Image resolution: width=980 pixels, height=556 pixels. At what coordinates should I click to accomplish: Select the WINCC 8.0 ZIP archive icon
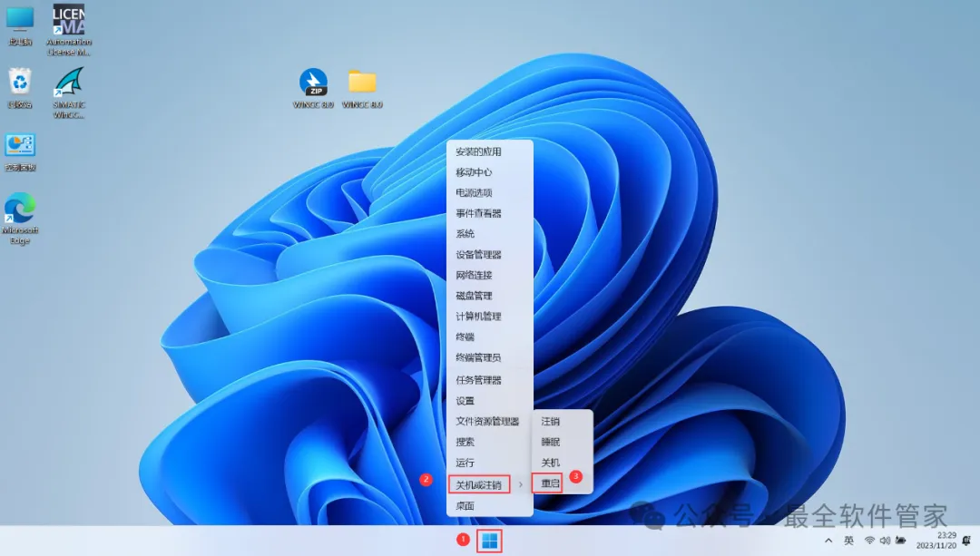[x=313, y=89]
